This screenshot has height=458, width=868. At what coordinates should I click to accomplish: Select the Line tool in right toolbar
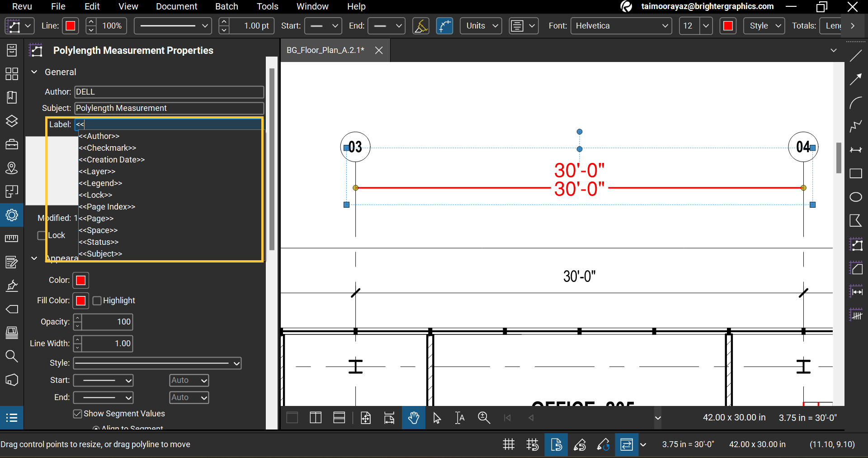pos(856,56)
